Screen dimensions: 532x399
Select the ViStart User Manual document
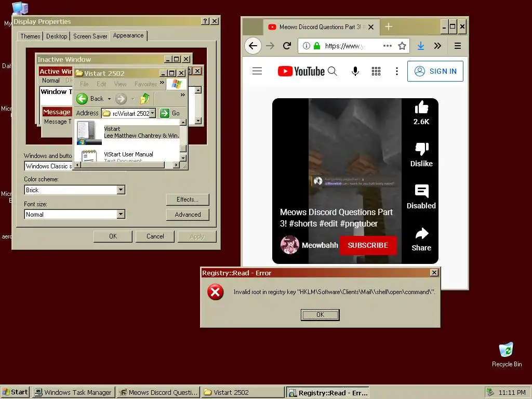coord(128,156)
